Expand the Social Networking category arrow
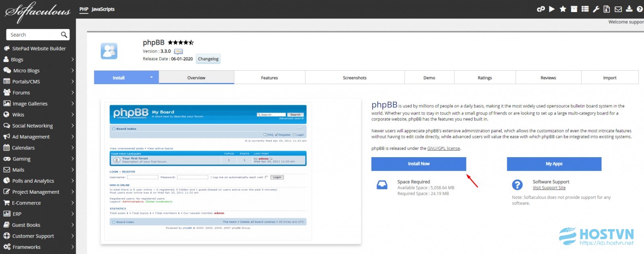Image resolution: width=644 pixels, height=254 pixels. (72, 126)
